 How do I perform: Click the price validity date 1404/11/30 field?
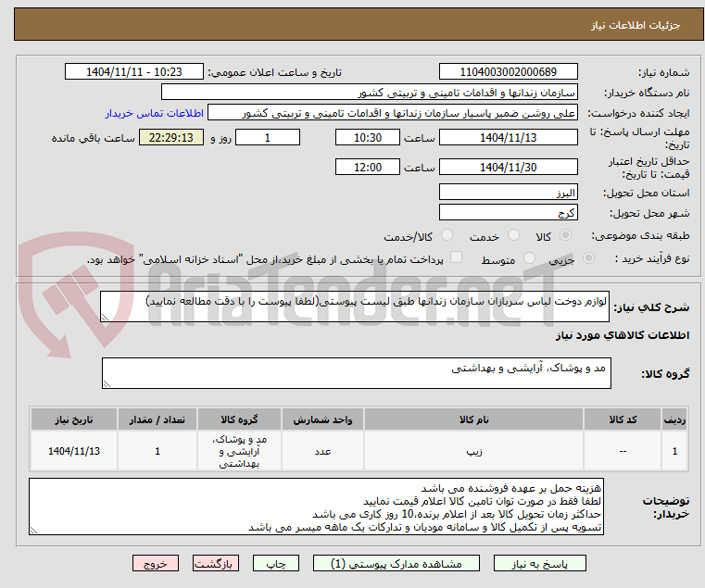tap(508, 168)
